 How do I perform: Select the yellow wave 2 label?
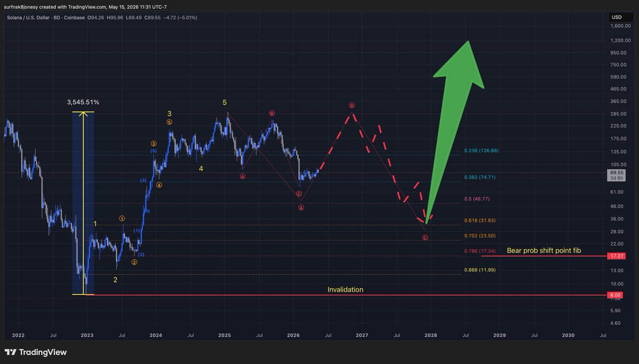115,279
